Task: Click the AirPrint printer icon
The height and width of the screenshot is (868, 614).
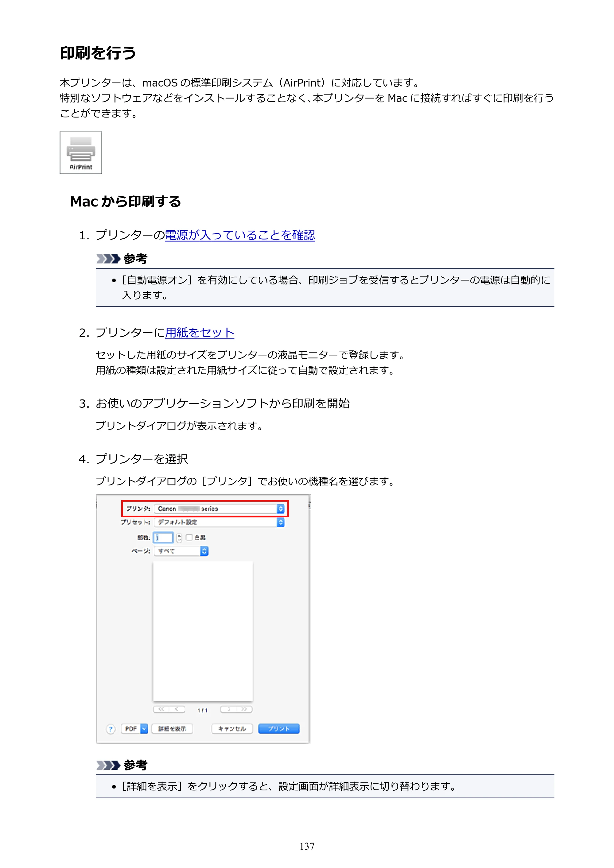Action: [80, 153]
